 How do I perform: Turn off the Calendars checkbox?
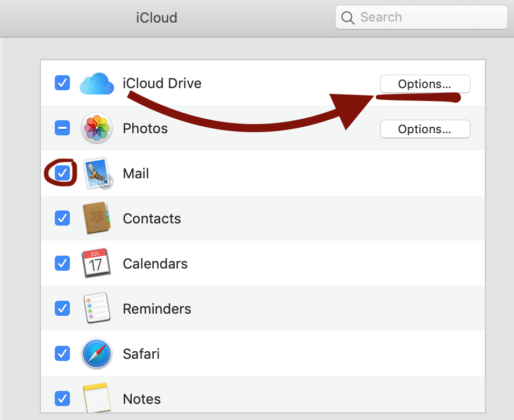tap(62, 263)
